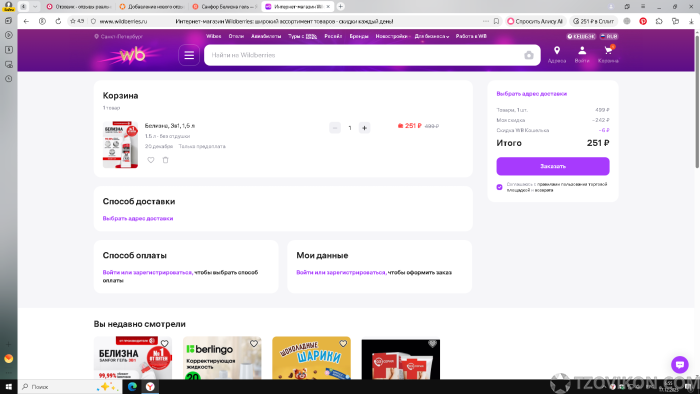This screenshot has height=394, width=700.
Task: Increase Белизна quantity with plus button
Action: click(364, 128)
